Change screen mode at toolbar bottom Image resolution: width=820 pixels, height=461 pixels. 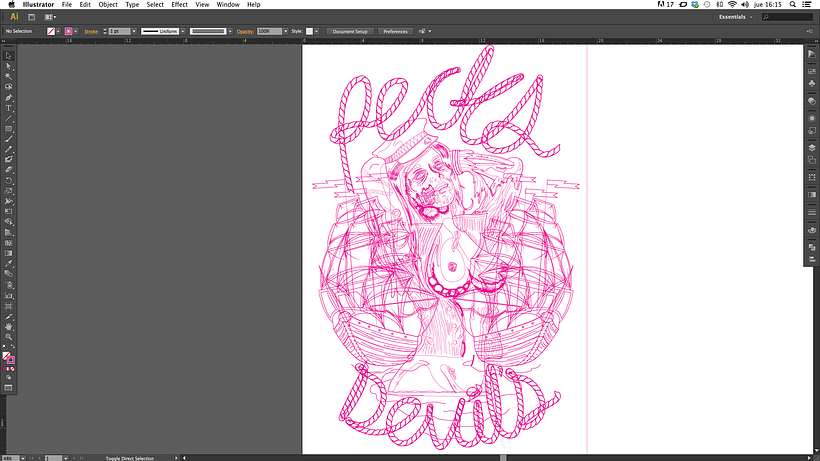8,388
